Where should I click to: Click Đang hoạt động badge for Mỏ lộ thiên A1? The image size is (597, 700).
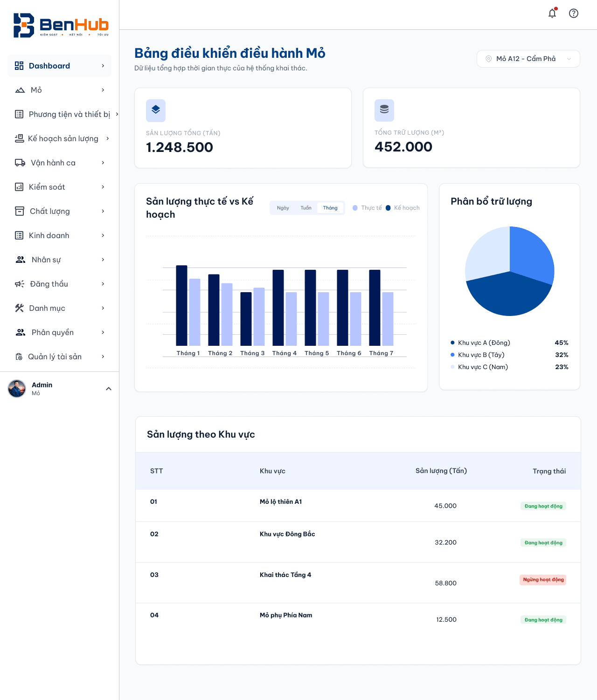[x=543, y=506]
